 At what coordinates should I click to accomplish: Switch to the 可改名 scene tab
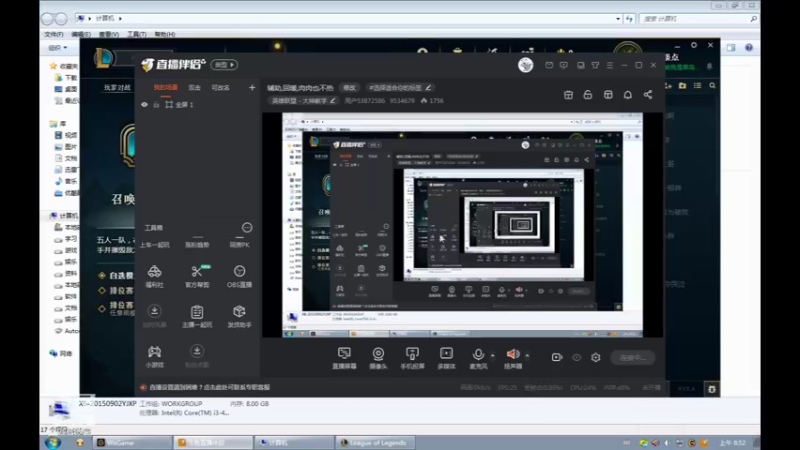click(x=220, y=88)
